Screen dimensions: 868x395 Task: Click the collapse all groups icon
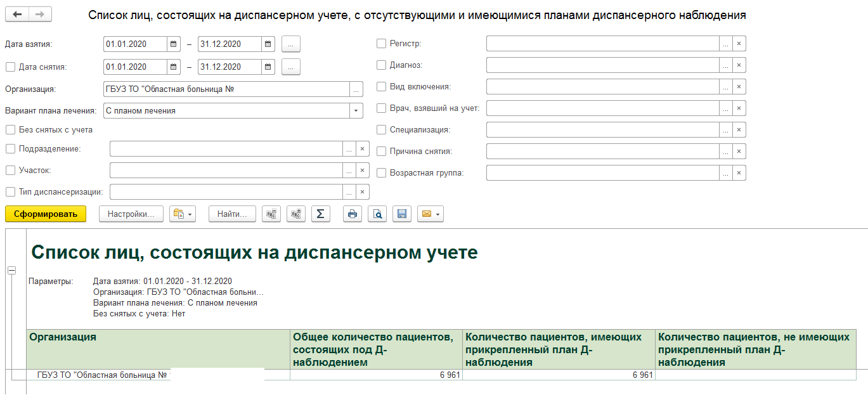(271, 214)
